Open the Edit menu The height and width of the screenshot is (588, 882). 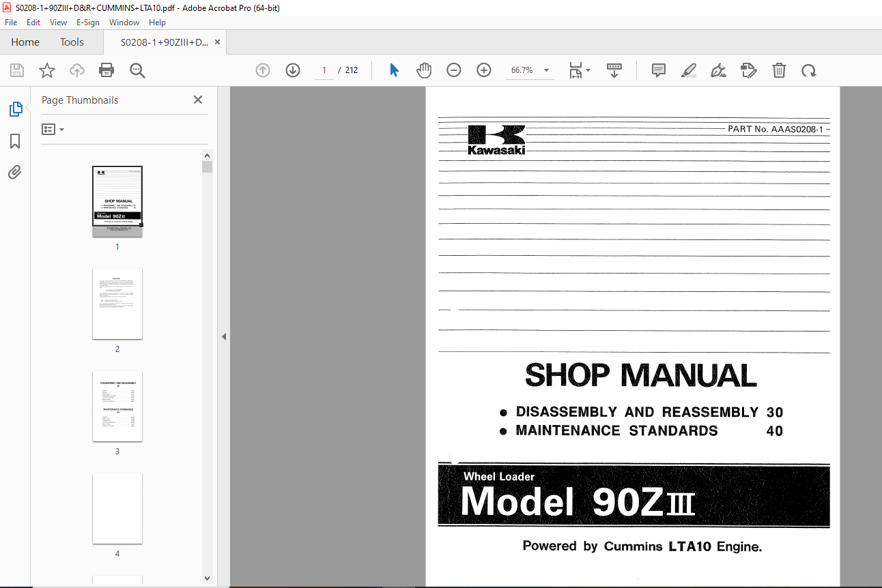pyautogui.click(x=33, y=23)
